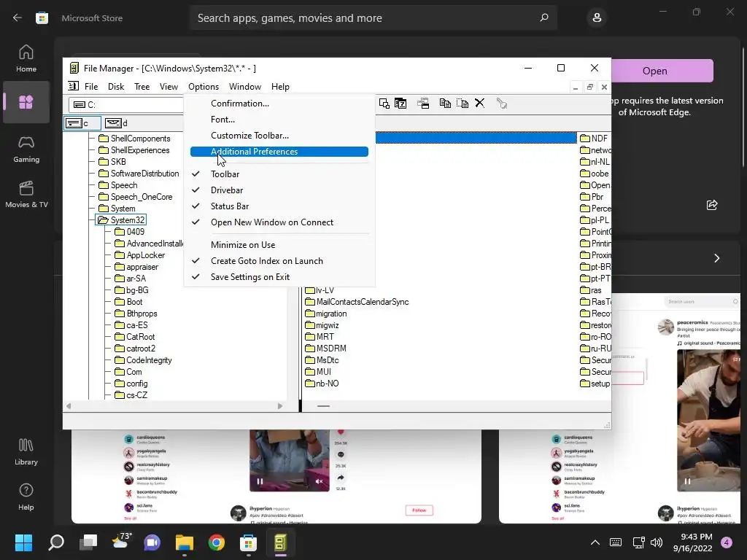Toggle Open New Window on Connect

click(x=279, y=222)
